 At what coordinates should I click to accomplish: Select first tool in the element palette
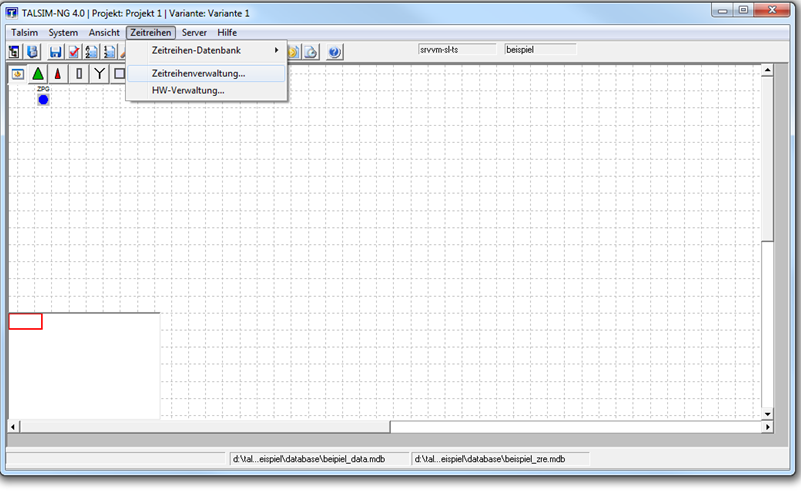pos(18,73)
